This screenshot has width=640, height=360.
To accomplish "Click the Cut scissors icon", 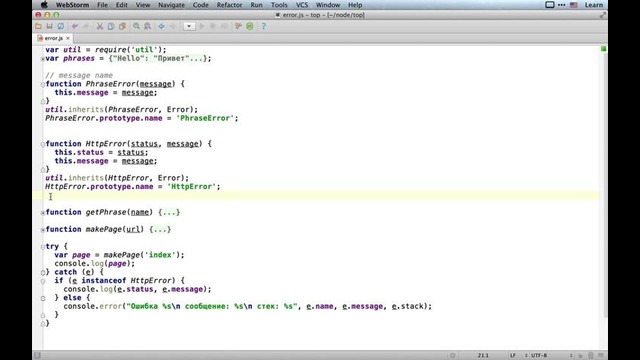I will point(100,26).
